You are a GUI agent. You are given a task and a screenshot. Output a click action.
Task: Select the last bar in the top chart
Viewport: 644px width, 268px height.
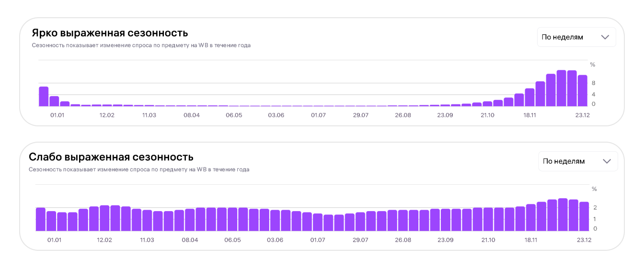coord(582,90)
